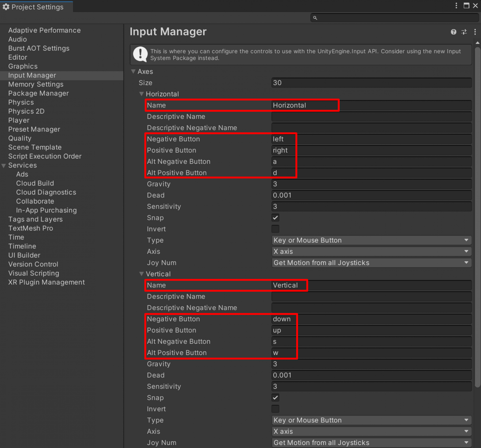Open UI Builder settings
The height and width of the screenshot is (448, 481).
pyautogui.click(x=24, y=255)
